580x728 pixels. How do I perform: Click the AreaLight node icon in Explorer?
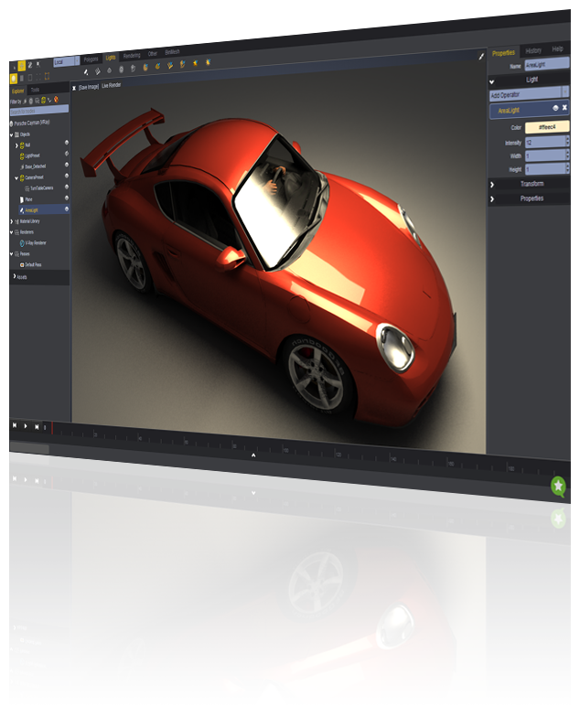(x=21, y=210)
